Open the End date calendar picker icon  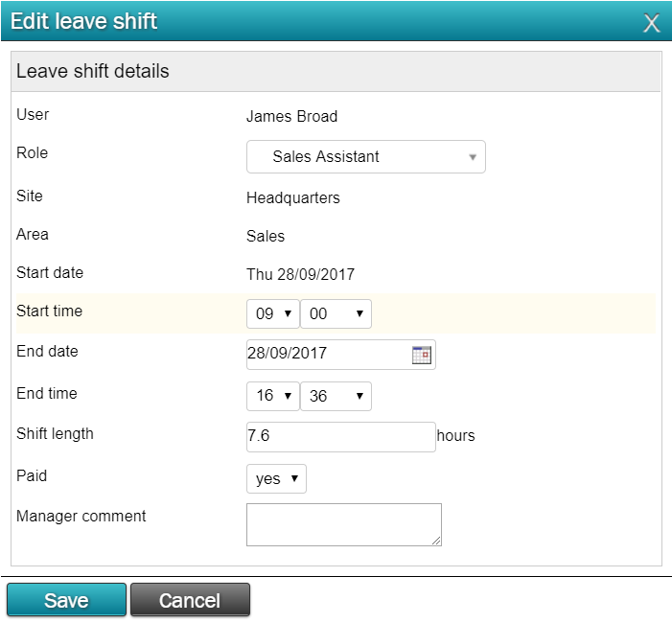[x=421, y=355]
